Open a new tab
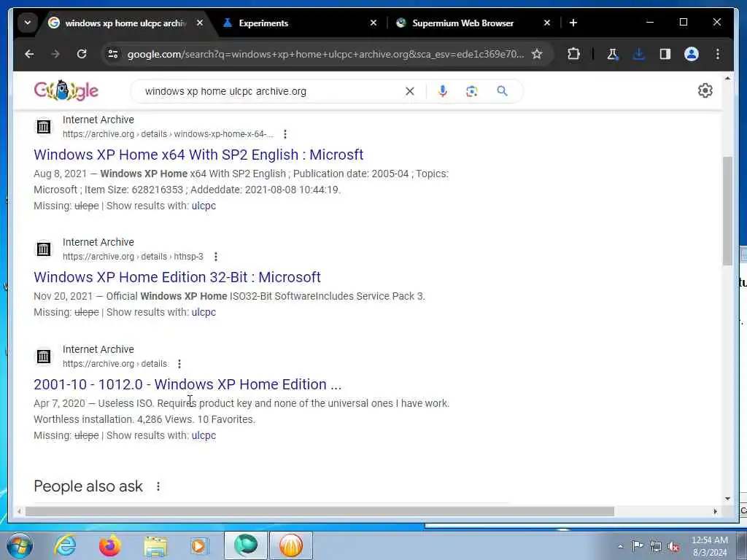The height and width of the screenshot is (560, 747). pyautogui.click(x=573, y=23)
